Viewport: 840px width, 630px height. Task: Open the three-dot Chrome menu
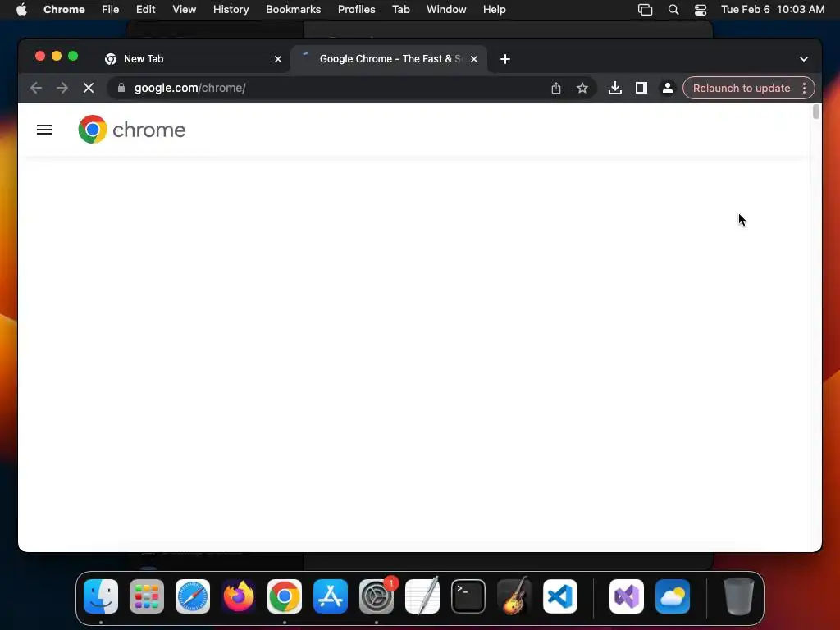tap(804, 88)
